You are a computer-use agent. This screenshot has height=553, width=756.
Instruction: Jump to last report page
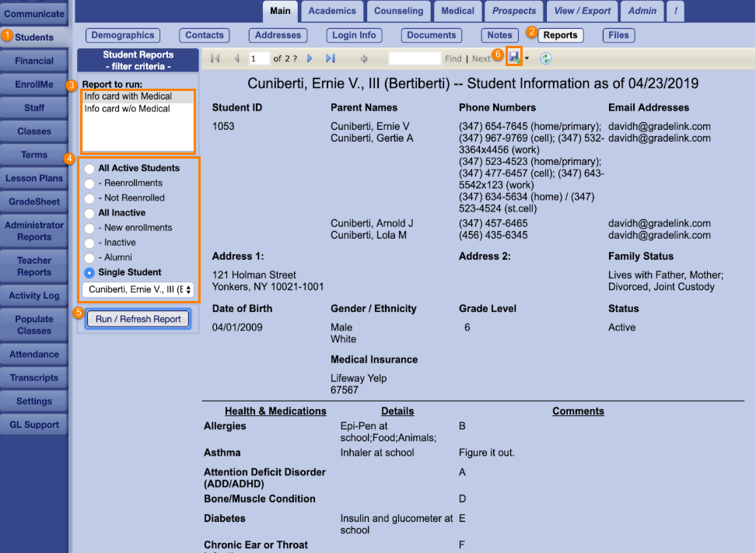pyautogui.click(x=331, y=58)
